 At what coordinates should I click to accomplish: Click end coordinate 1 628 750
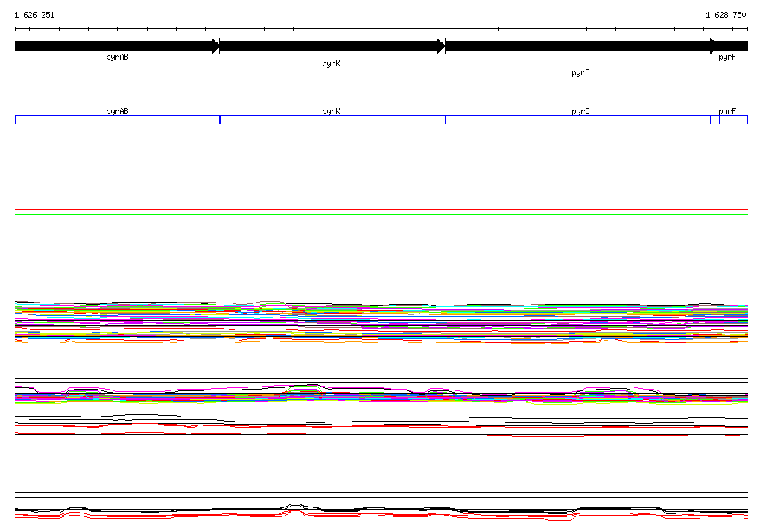(726, 15)
